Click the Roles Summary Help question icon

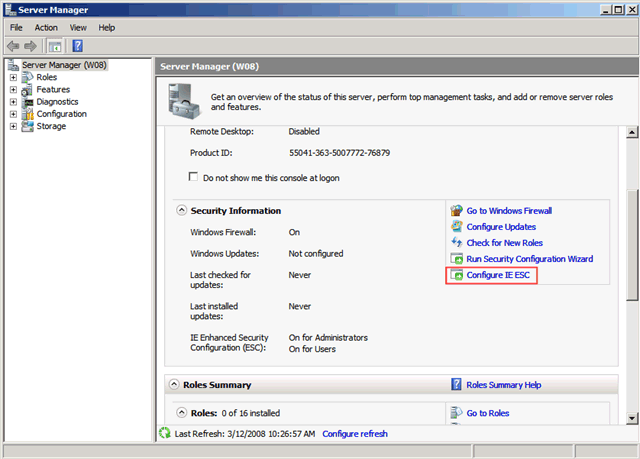(456, 384)
